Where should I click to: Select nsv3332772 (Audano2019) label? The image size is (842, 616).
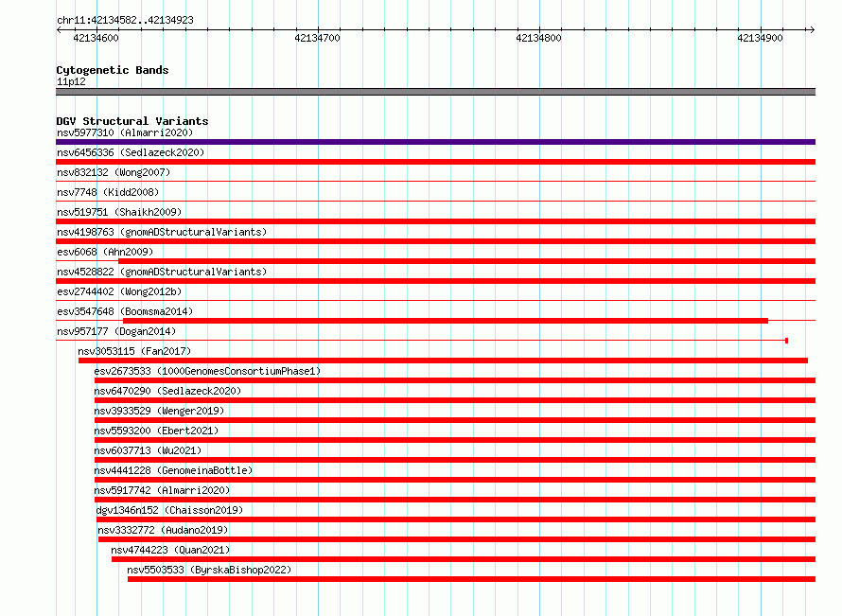coord(163,530)
